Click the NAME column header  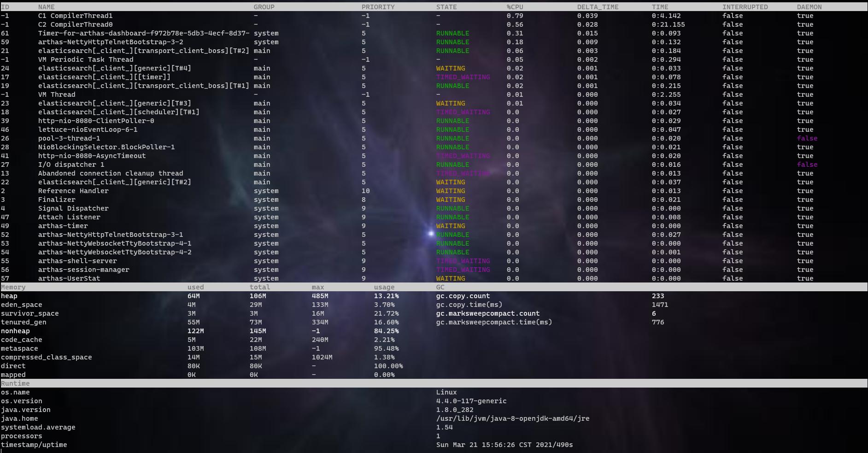coord(47,7)
